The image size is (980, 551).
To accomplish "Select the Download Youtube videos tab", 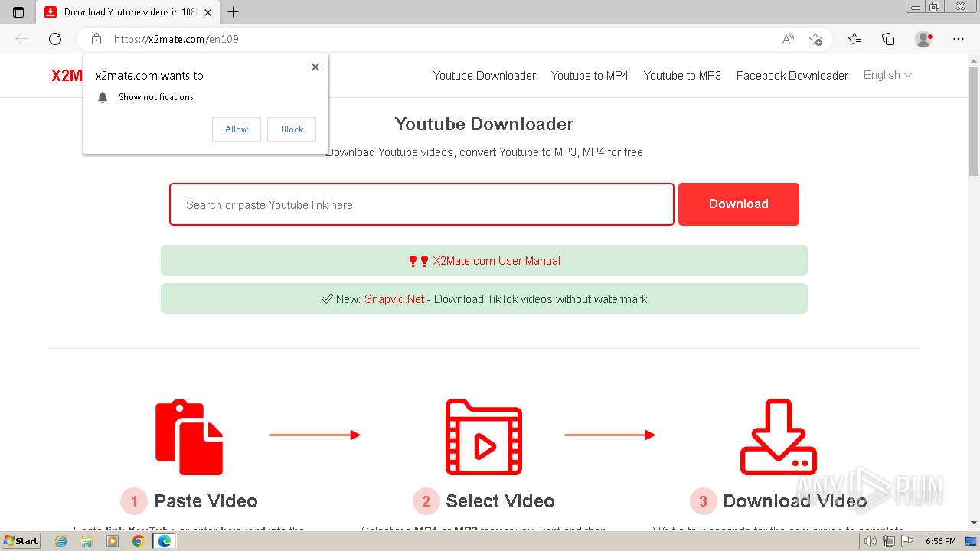I will (x=129, y=12).
